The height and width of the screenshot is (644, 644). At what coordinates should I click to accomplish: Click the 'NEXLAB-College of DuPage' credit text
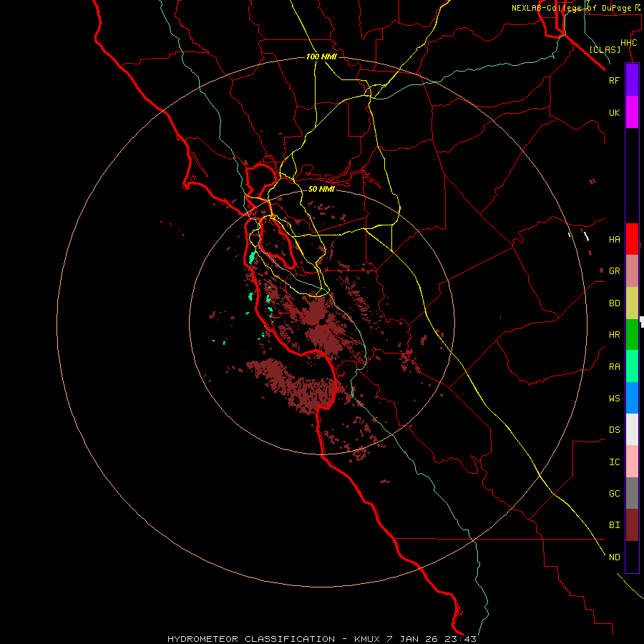tap(571, 8)
